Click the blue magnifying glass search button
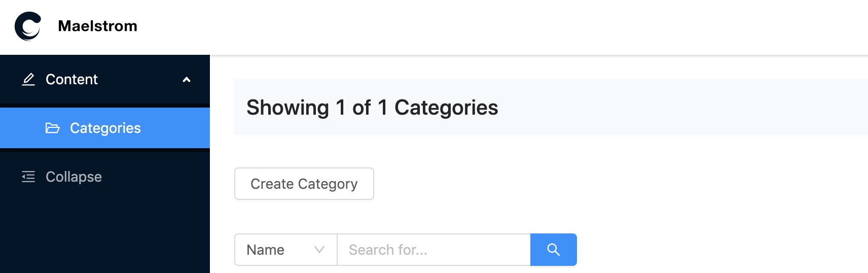 click(553, 250)
